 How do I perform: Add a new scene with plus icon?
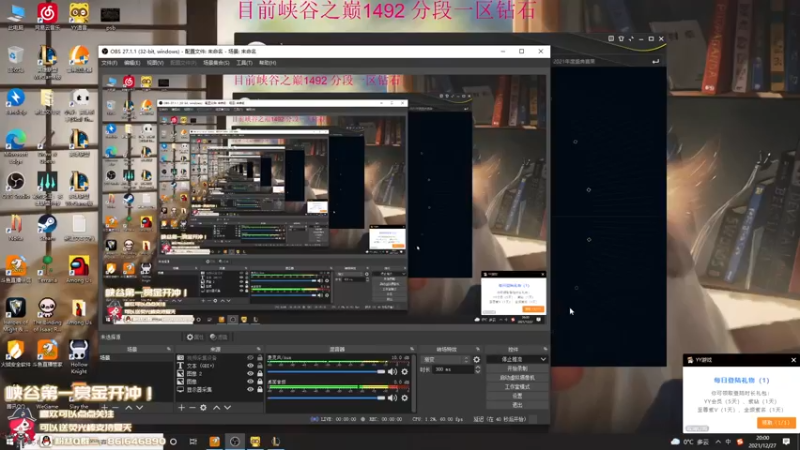tap(105, 408)
